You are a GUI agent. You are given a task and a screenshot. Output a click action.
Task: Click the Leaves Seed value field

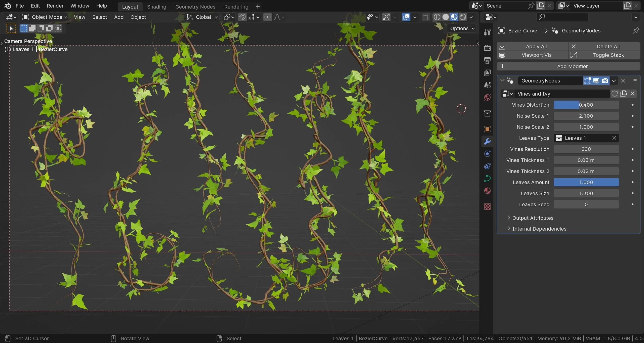[586, 204]
